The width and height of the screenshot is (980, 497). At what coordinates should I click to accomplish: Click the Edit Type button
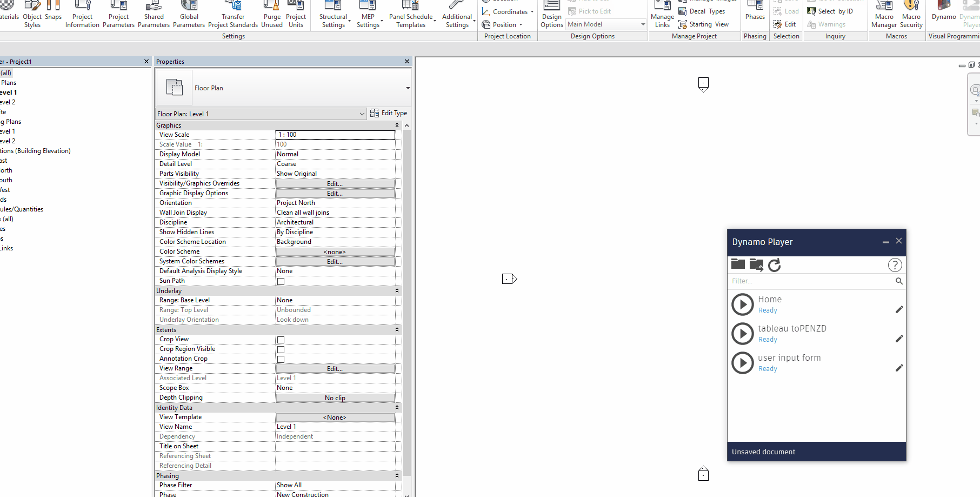389,113
